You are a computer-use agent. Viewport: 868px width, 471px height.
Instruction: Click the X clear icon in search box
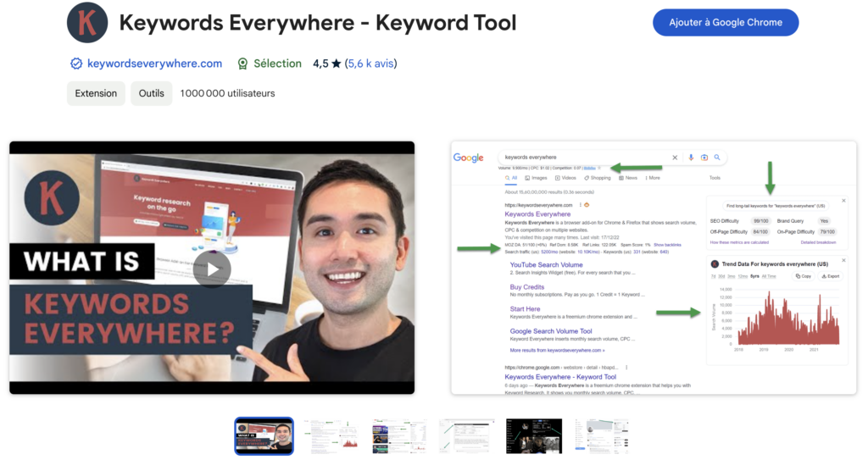[x=675, y=158]
